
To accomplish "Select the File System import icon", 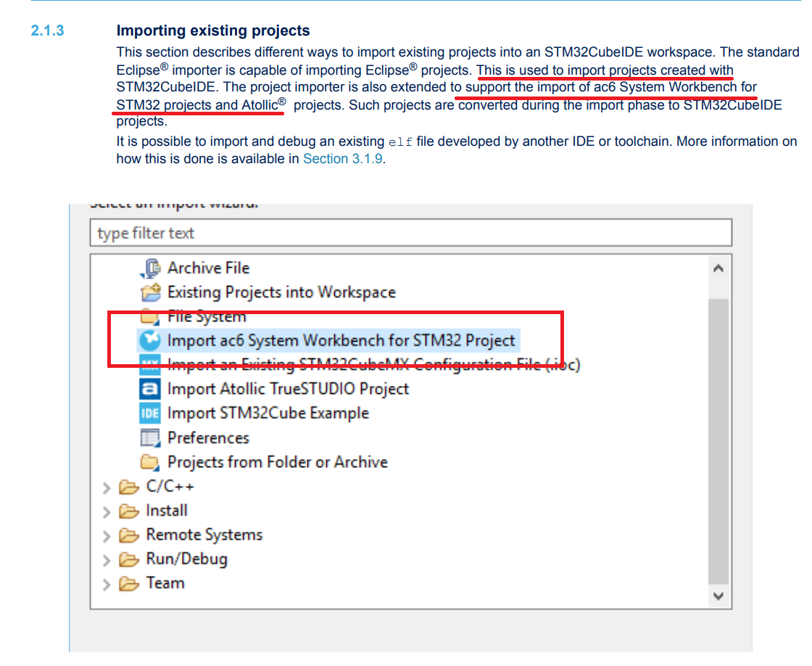I will tap(149, 316).
